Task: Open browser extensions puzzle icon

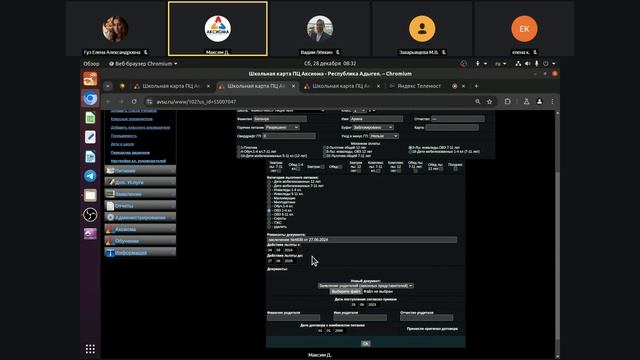Action: pyautogui.click(x=507, y=102)
